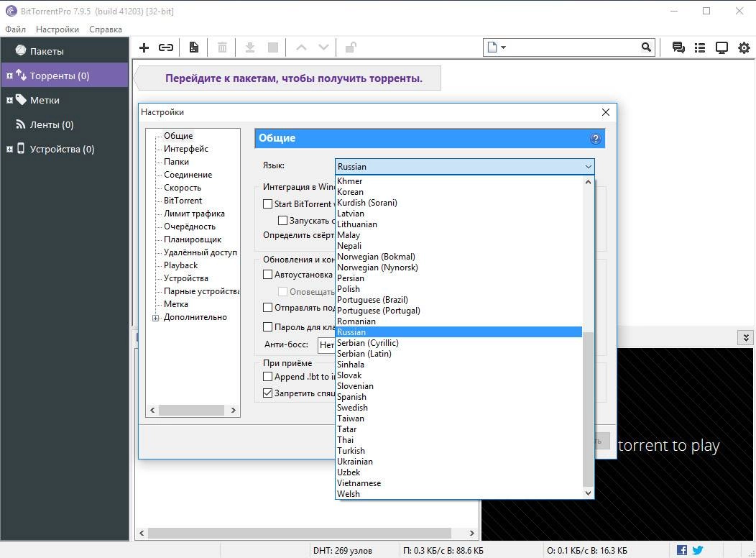The width and height of the screenshot is (756, 558).
Task: Choose Welsh in the language list
Action: tap(459, 494)
